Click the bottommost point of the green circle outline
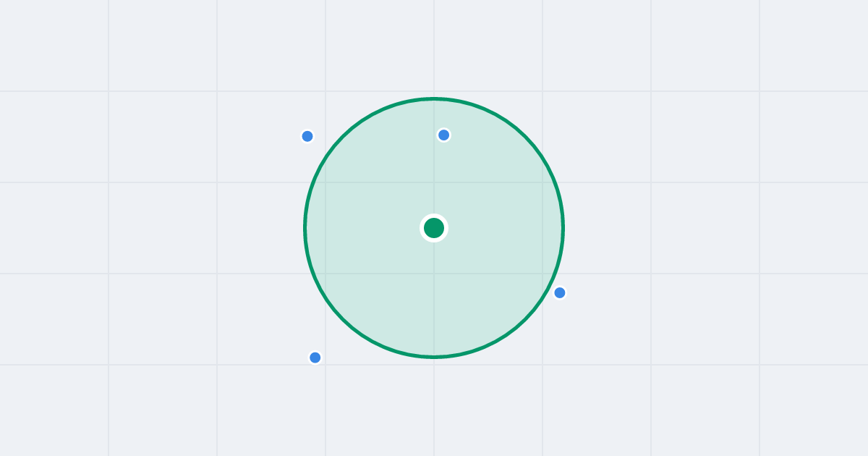This screenshot has width=868, height=456. tap(434, 357)
